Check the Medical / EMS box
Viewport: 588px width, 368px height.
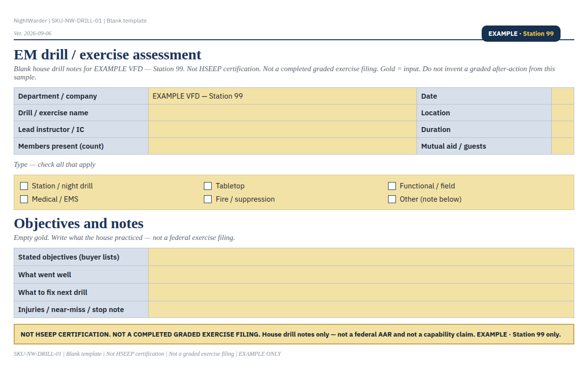[24, 199]
